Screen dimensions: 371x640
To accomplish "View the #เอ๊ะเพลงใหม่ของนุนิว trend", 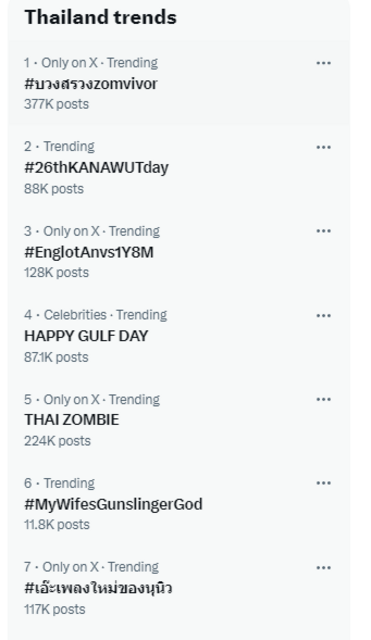I will (x=98, y=589).
